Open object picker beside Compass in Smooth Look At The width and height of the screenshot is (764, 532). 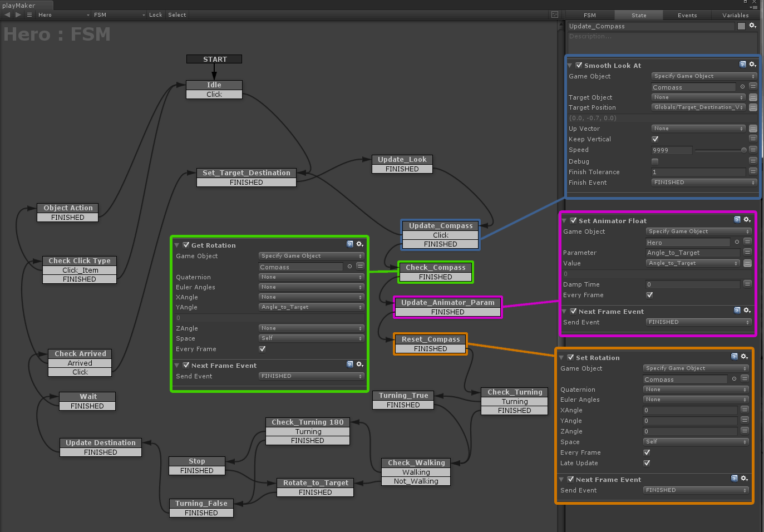742,87
